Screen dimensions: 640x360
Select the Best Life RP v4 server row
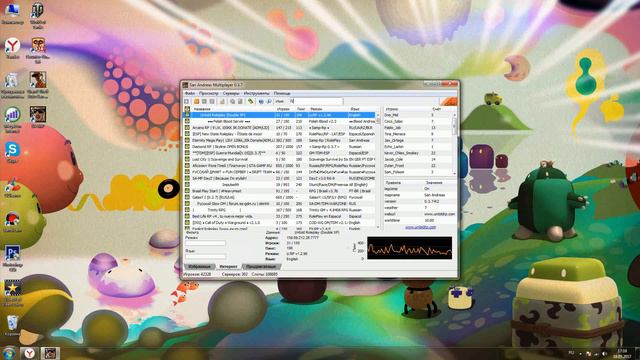pyautogui.click(x=280, y=216)
